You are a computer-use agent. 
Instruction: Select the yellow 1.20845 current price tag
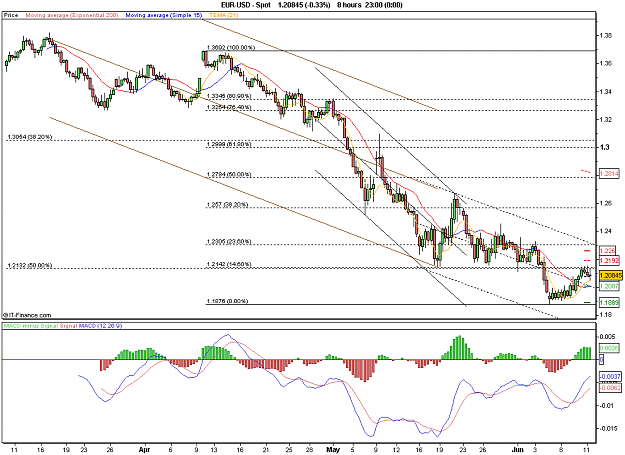[x=611, y=275]
